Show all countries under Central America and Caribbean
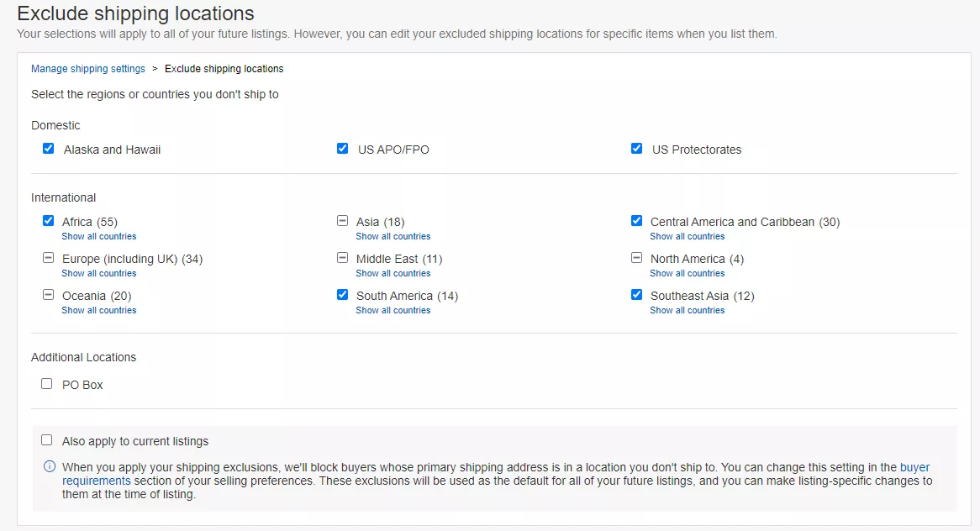Image resolution: width=980 pixels, height=531 pixels. coord(687,237)
